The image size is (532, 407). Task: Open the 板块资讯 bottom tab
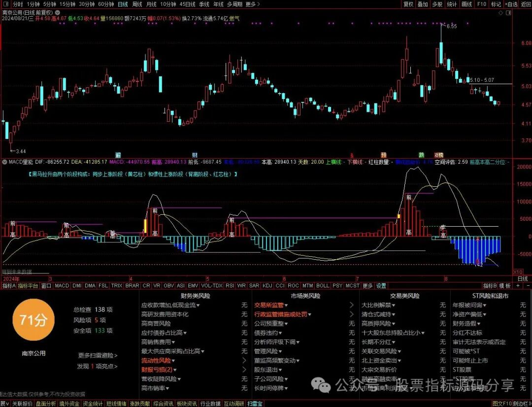pos(187,404)
